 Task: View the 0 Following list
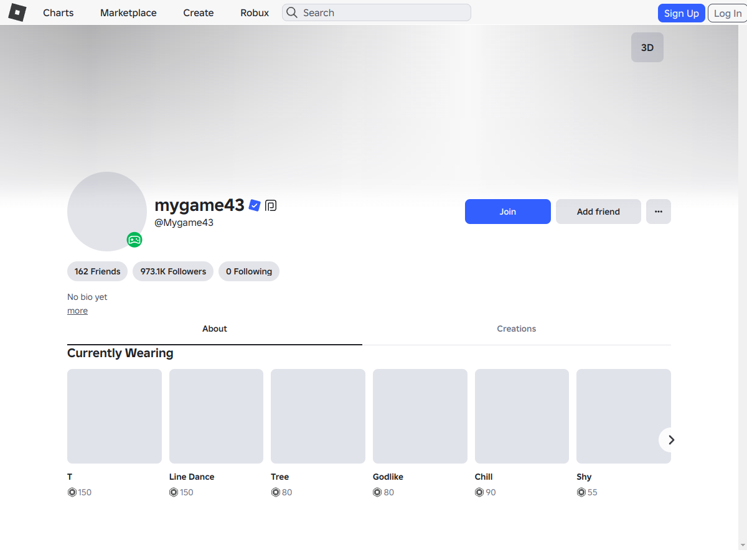(x=249, y=271)
